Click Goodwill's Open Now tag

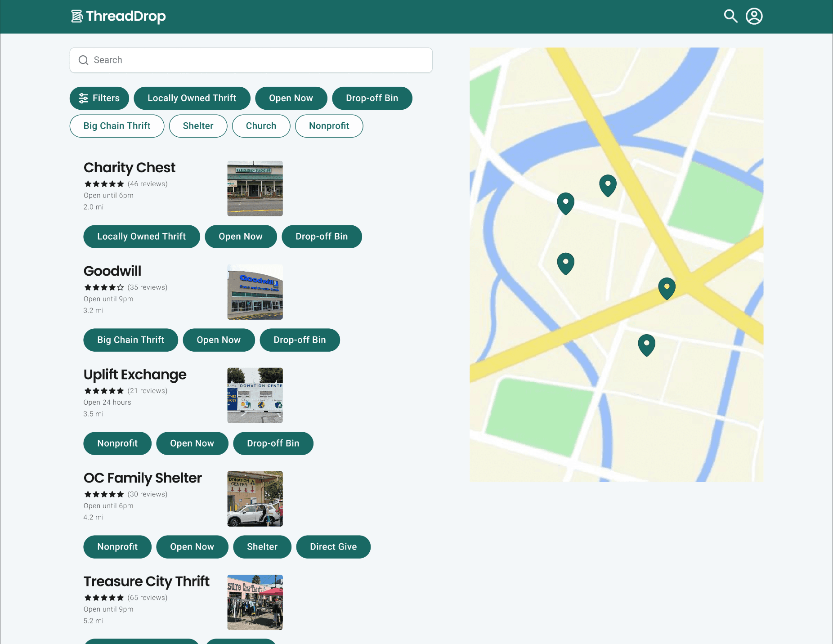(x=219, y=340)
